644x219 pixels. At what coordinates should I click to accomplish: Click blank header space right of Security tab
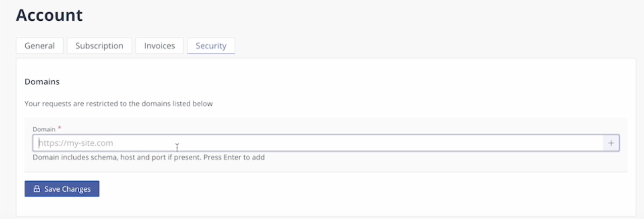(434, 45)
